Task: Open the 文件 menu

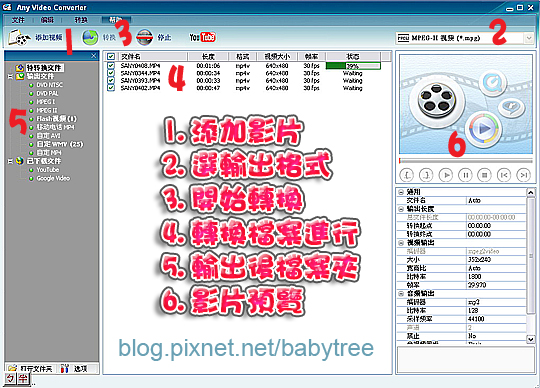Action: (18, 20)
